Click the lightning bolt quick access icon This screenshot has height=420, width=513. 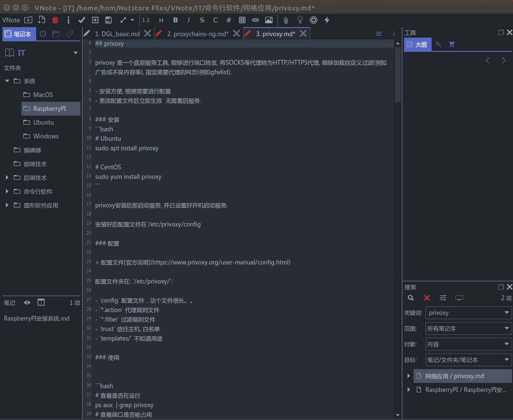pos(327,20)
